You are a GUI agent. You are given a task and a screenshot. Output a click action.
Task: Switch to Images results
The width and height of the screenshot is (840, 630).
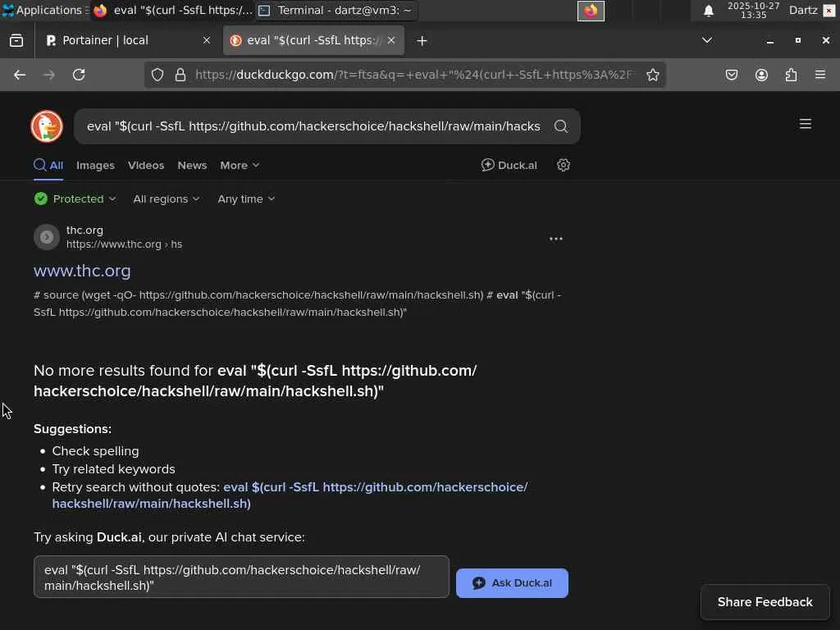click(x=95, y=166)
